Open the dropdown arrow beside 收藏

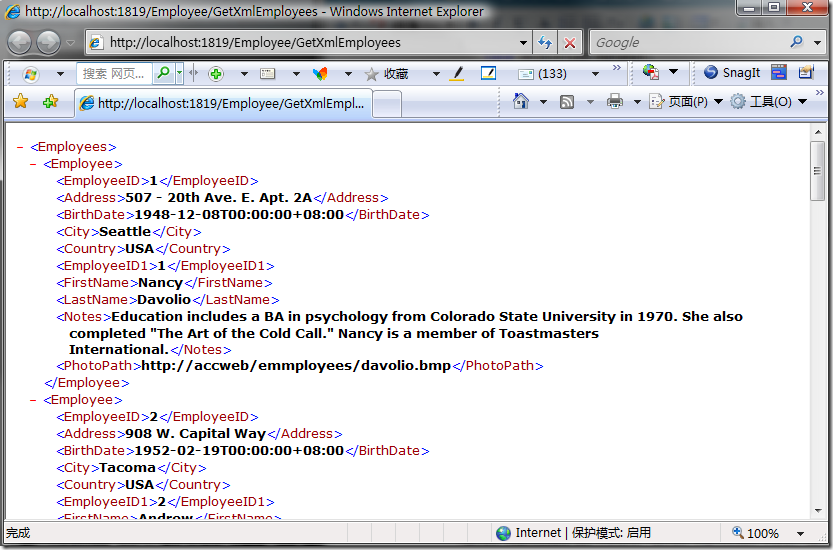(x=436, y=74)
